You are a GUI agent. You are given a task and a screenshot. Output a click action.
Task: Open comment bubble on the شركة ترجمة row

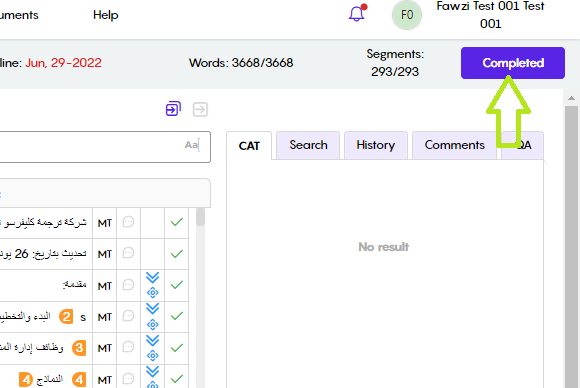click(x=128, y=222)
